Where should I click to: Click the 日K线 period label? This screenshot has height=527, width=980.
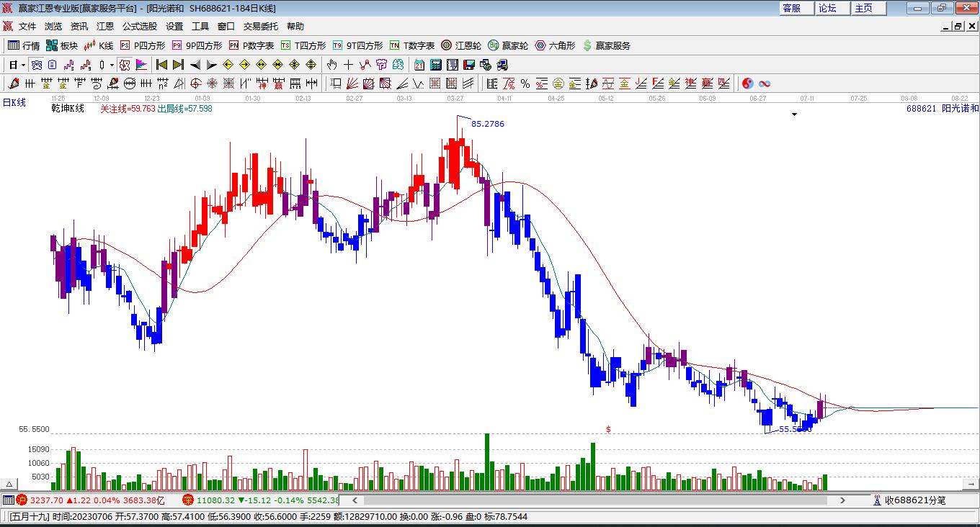pyautogui.click(x=14, y=103)
